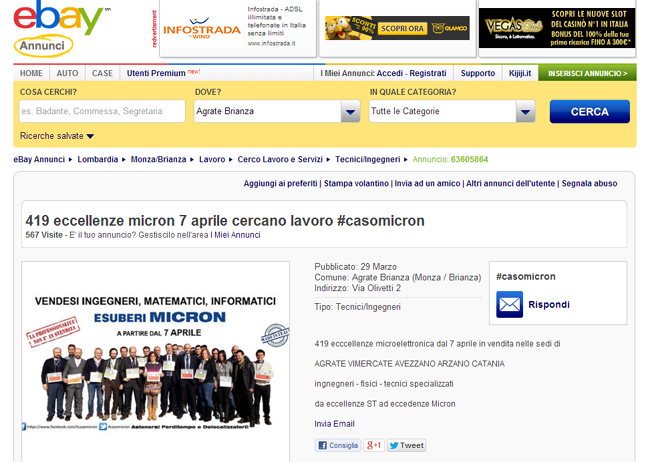
Task: Open the Supporto menu item
Action: (x=478, y=73)
